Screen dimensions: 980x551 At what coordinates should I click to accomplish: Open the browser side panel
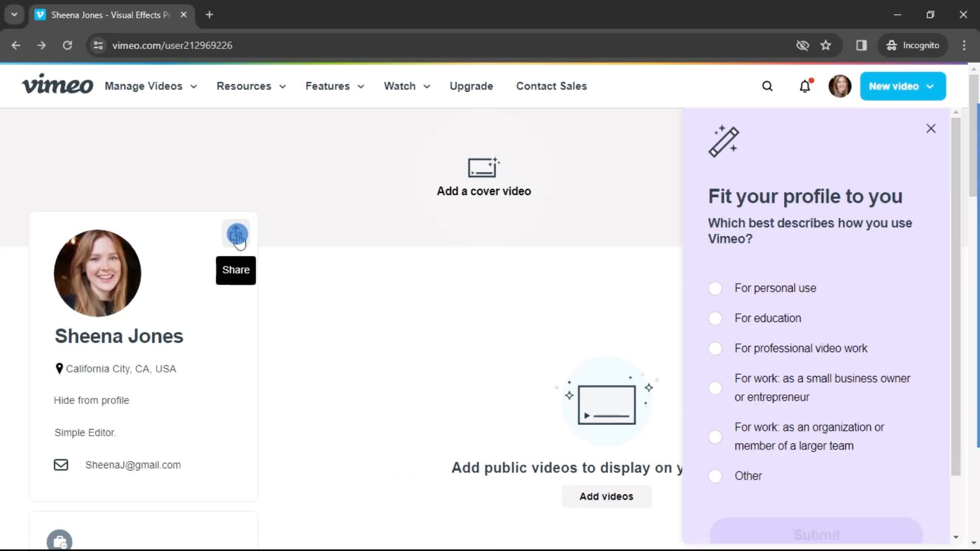(x=861, y=45)
